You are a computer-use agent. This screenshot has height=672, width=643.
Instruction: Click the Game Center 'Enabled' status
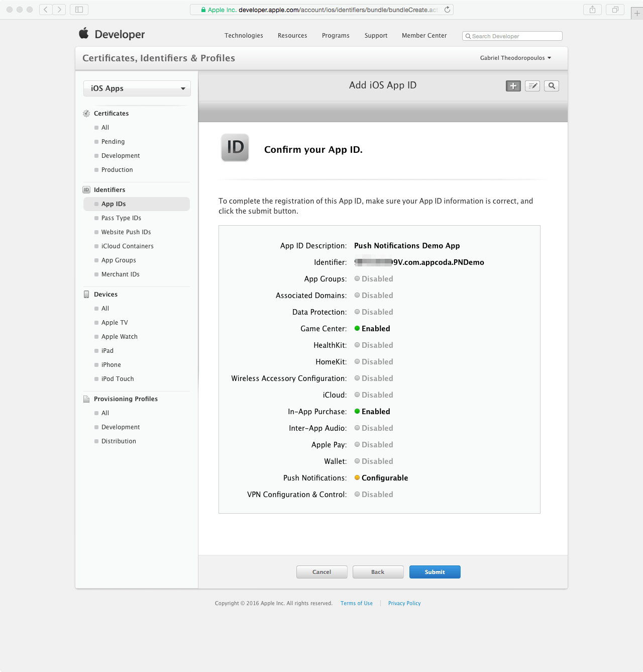click(372, 329)
